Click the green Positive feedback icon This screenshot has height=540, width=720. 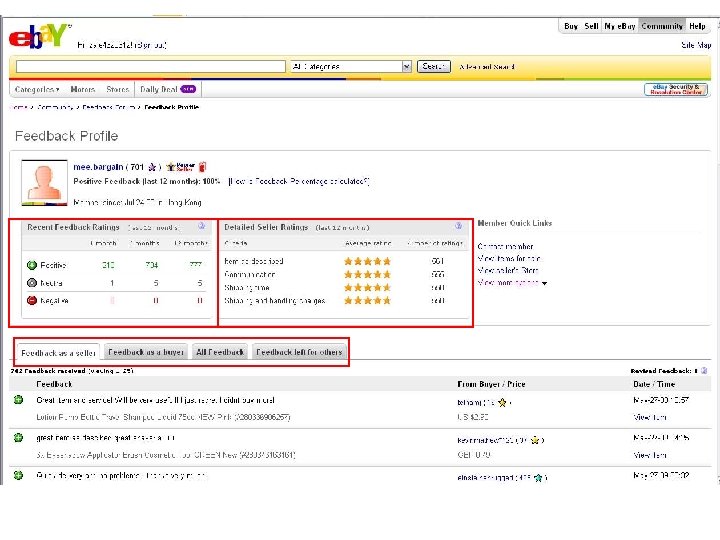32,265
